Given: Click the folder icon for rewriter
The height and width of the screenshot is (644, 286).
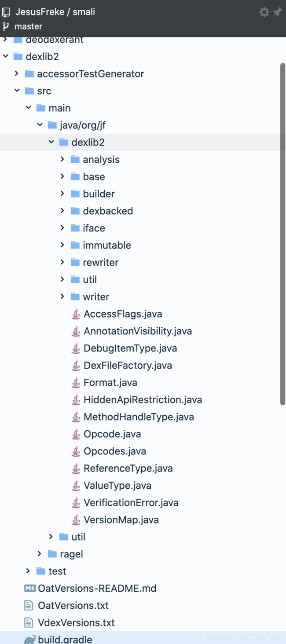Looking at the screenshot, I should (x=73, y=262).
